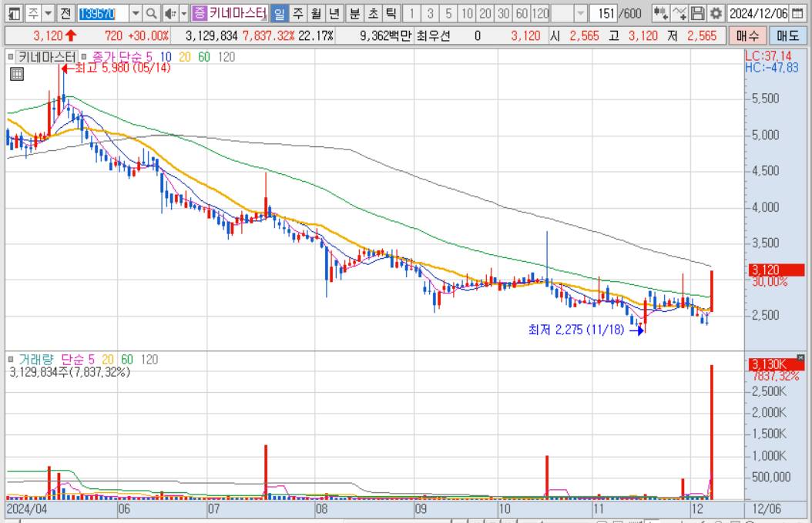Click the candlestick chart type icon
812x523 pixels.
[660, 13]
